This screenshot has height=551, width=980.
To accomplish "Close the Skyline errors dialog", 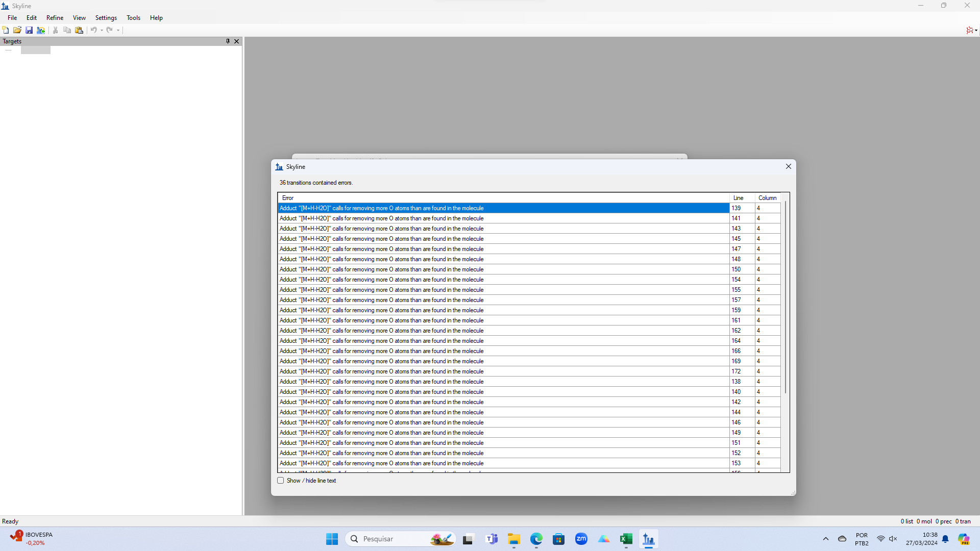I will (788, 167).
